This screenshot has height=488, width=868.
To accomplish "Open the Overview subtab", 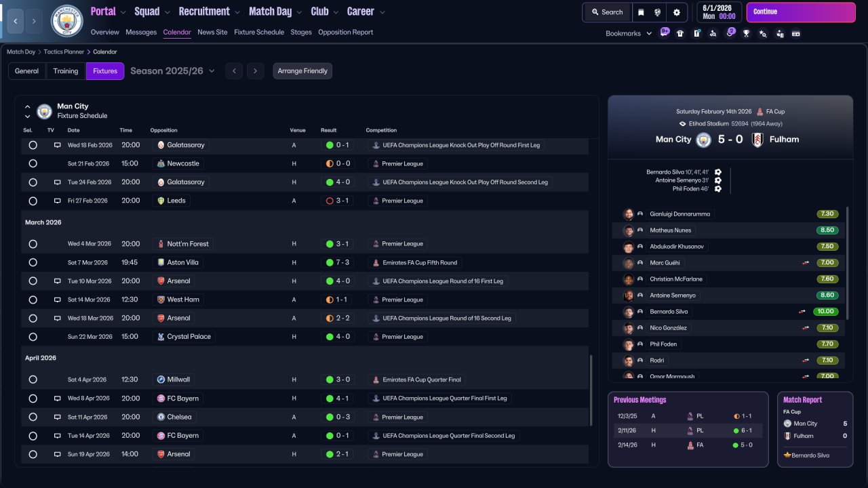I will [104, 33].
